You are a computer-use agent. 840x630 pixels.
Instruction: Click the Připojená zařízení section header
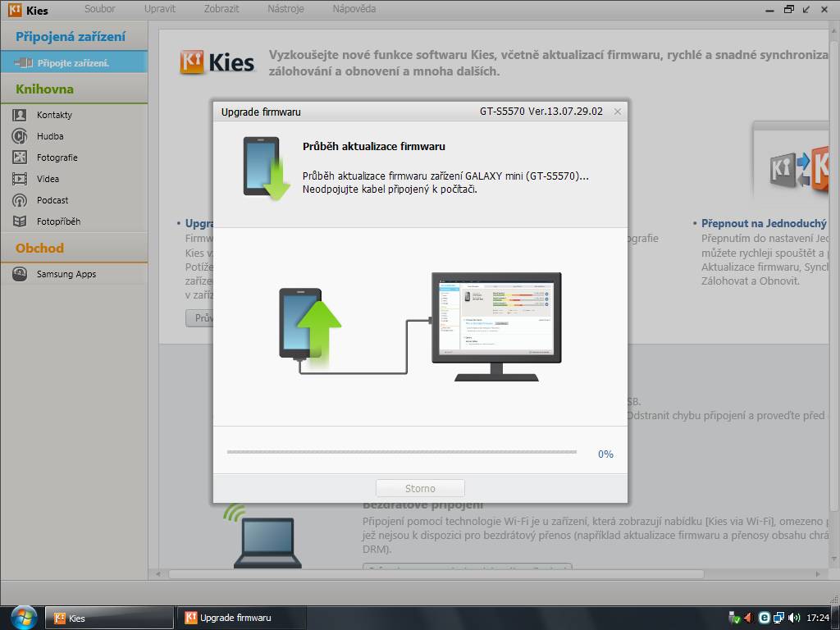(x=71, y=37)
